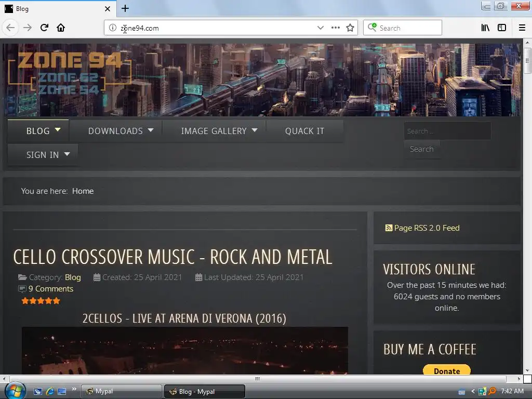Expand the SIGN IN dropdown arrow
The width and height of the screenshot is (532, 399).
pos(67,154)
